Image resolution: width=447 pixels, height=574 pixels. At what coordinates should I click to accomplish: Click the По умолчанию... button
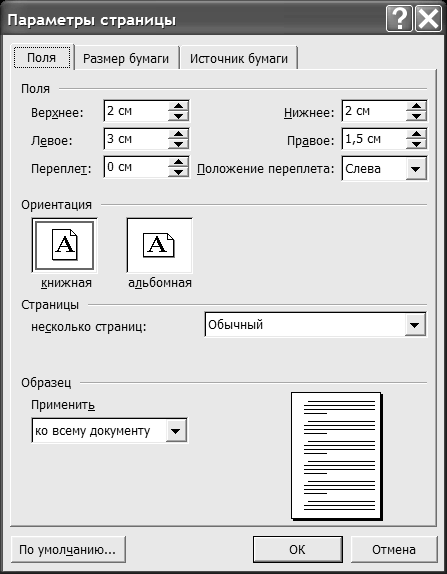[68, 549]
